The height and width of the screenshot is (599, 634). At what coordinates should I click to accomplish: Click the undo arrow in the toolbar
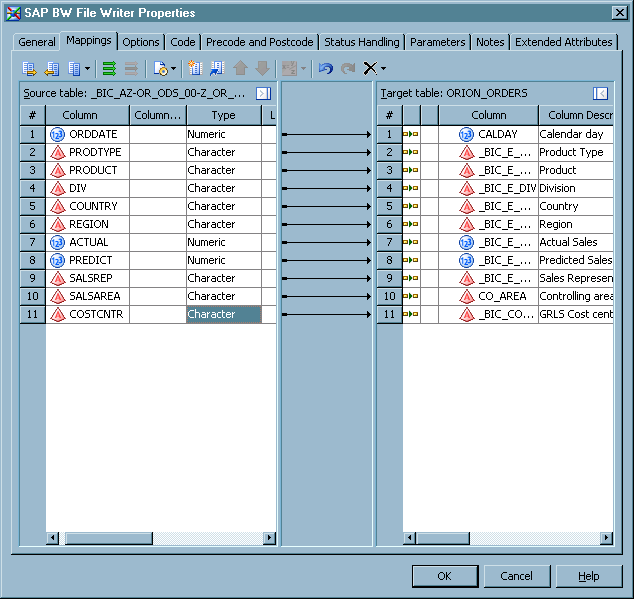pos(325,69)
